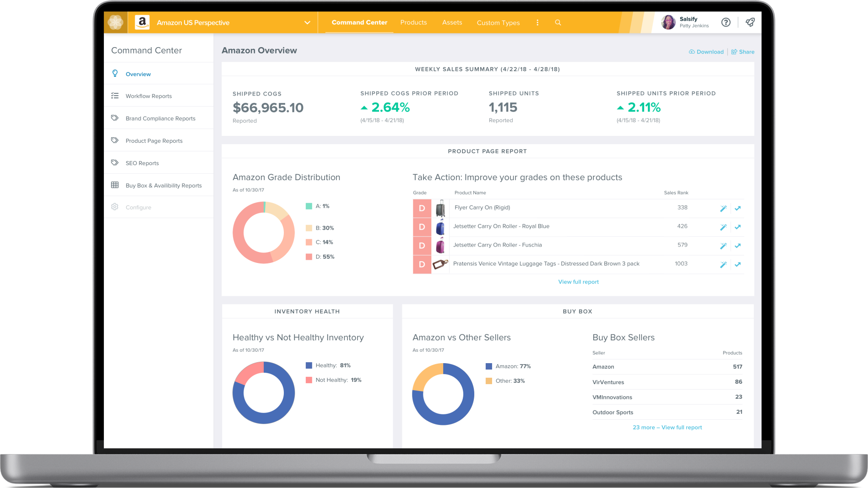Image resolution: width=868 pixels, height=488 pixels.
Task: Share the Amazon Overview report
Action: pos(743,52)
